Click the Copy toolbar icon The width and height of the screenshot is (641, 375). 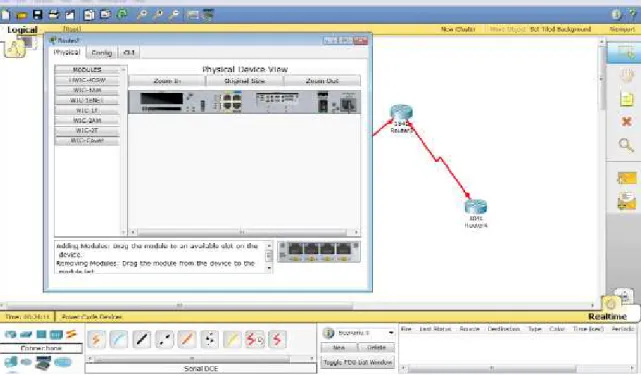tap(88, 15)
